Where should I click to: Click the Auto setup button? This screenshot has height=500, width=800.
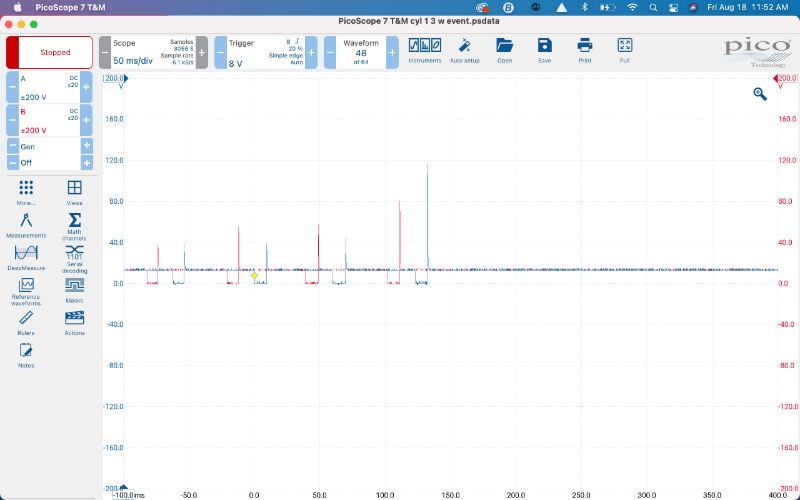pyautogui.click(x=464, y=48)
